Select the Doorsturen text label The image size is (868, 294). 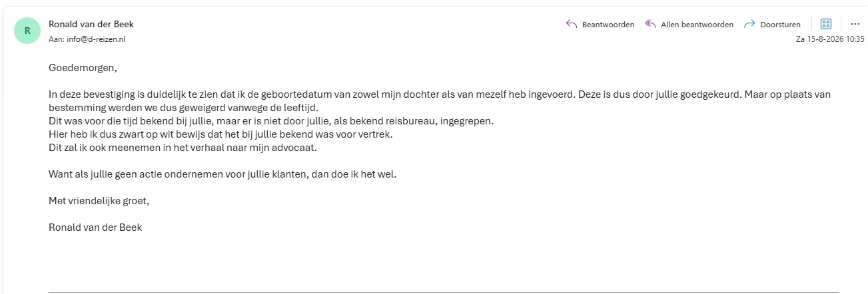780,25
